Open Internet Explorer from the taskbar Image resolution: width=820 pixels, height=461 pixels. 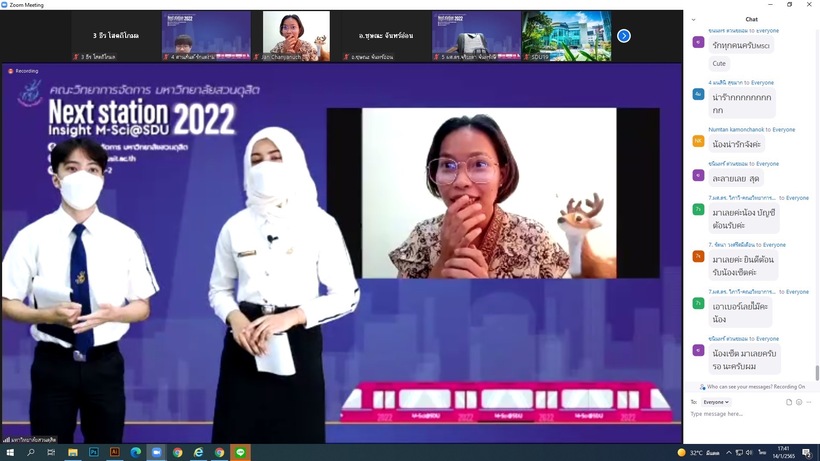[198, 453]
